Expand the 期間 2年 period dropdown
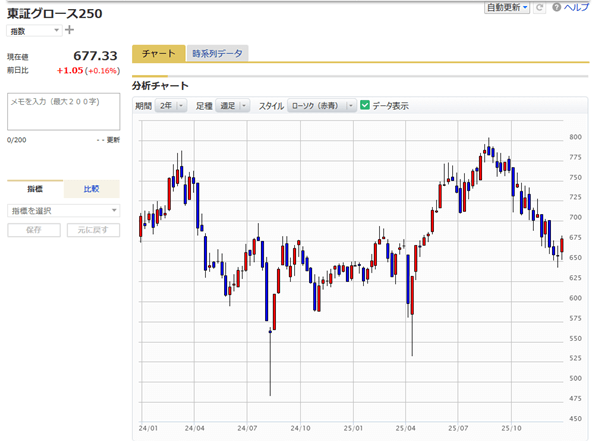The width and height of the screenshot is (600, 441). tap(172, 106)
